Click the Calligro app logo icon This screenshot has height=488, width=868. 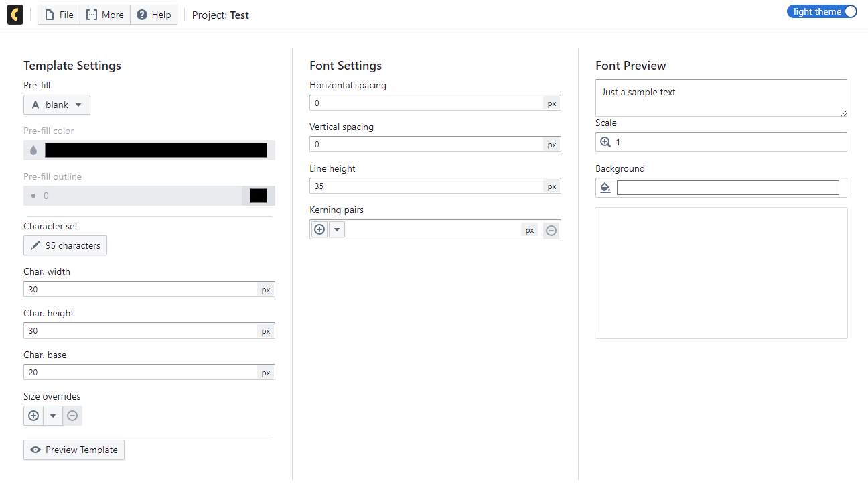(x=15, y=14)
